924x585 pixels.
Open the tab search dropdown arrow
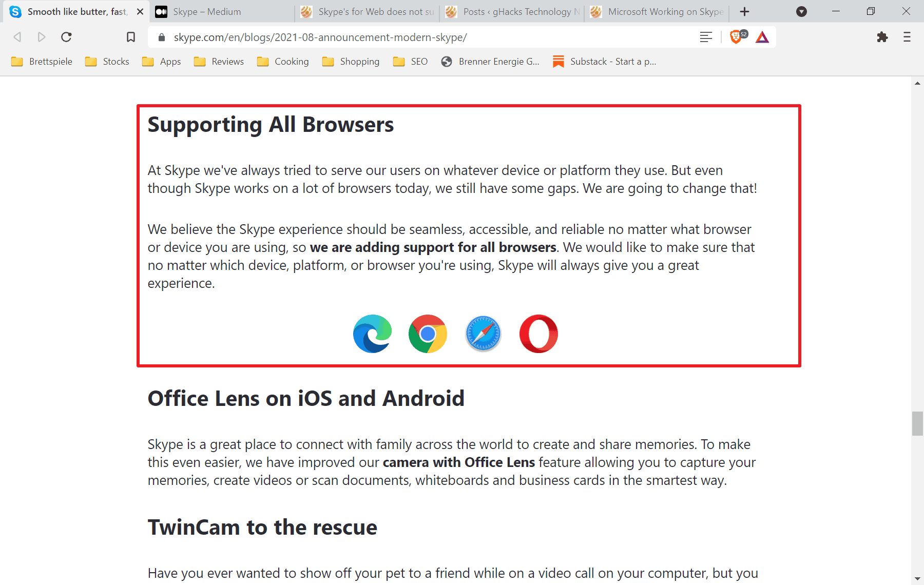pos(801,11)
